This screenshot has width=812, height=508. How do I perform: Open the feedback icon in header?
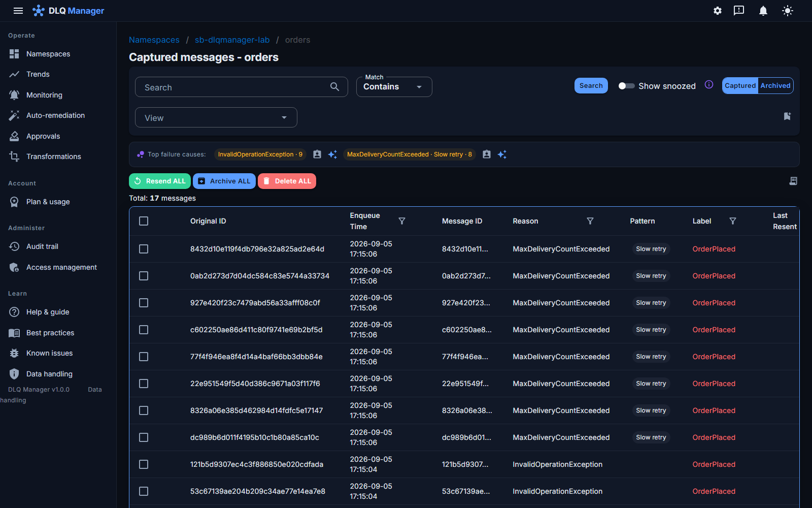[x=739, y=11]
